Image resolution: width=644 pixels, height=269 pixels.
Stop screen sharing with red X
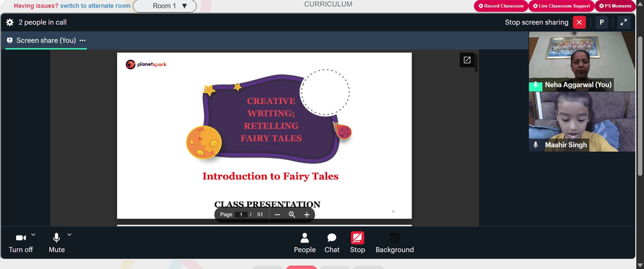click(579, 22)
